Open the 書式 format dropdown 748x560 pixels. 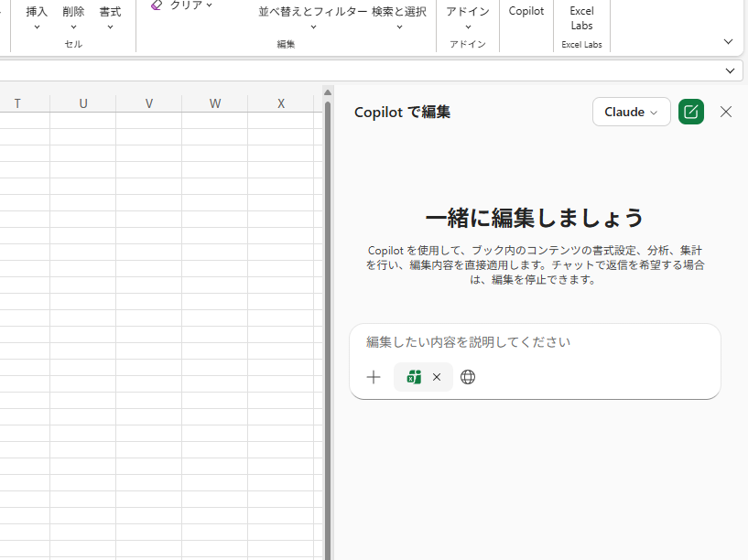click(x=110, y=16)
